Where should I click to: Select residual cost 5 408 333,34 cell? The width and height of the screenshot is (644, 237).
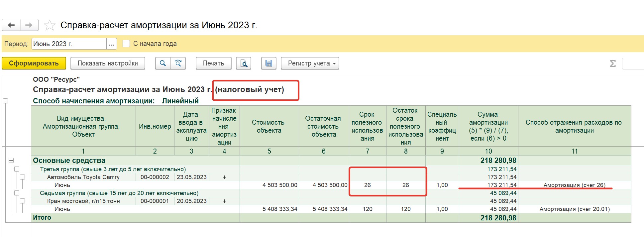point(324,209)
